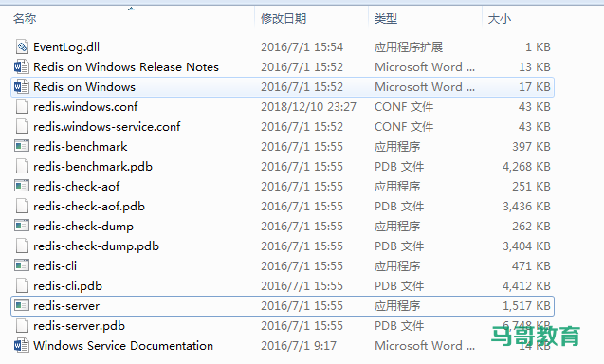Click the redis-benchmark application icon
Screen dimensions: 604x364
[x=22, y=146]
